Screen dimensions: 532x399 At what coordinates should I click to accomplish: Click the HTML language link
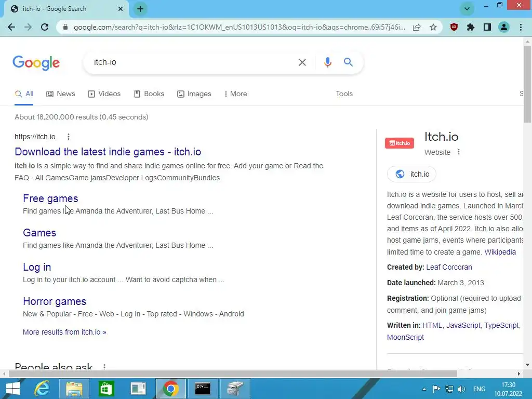pos(432,325)
